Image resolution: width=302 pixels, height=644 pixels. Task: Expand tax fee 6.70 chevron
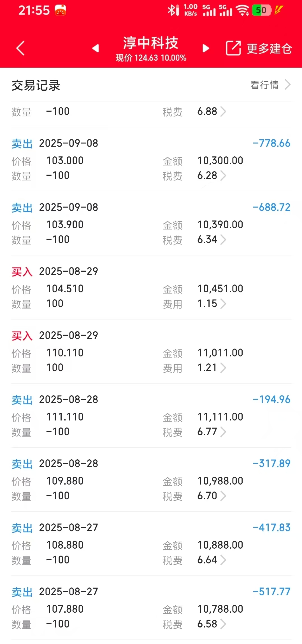(x=223, y=496)
